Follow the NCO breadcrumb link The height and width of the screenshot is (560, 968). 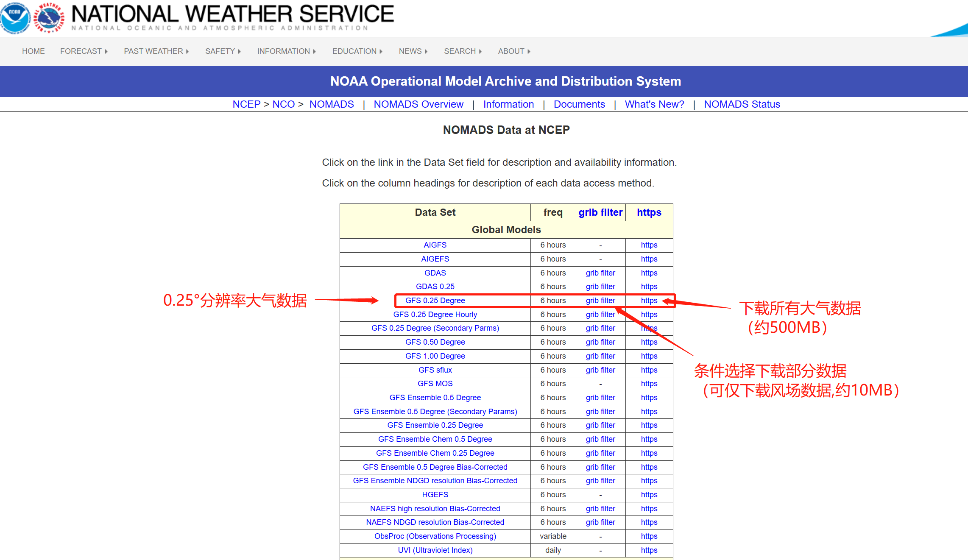click(x=284, y=104)
